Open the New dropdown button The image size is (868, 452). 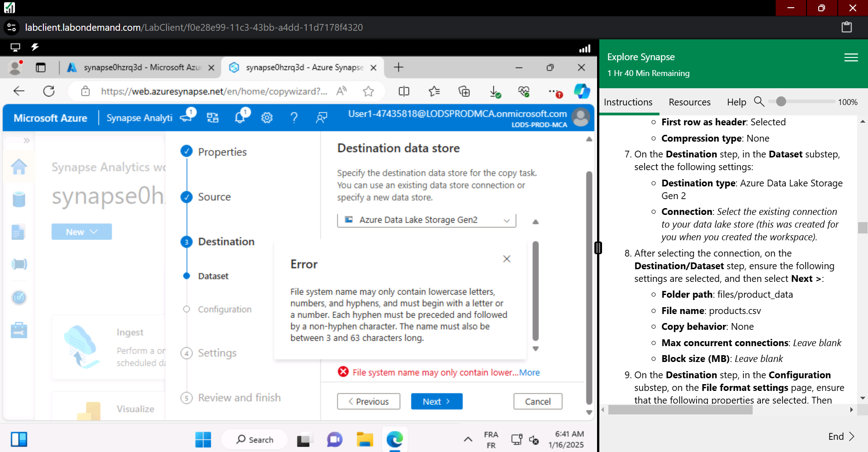pyautogui.click(x=81, y=232)
